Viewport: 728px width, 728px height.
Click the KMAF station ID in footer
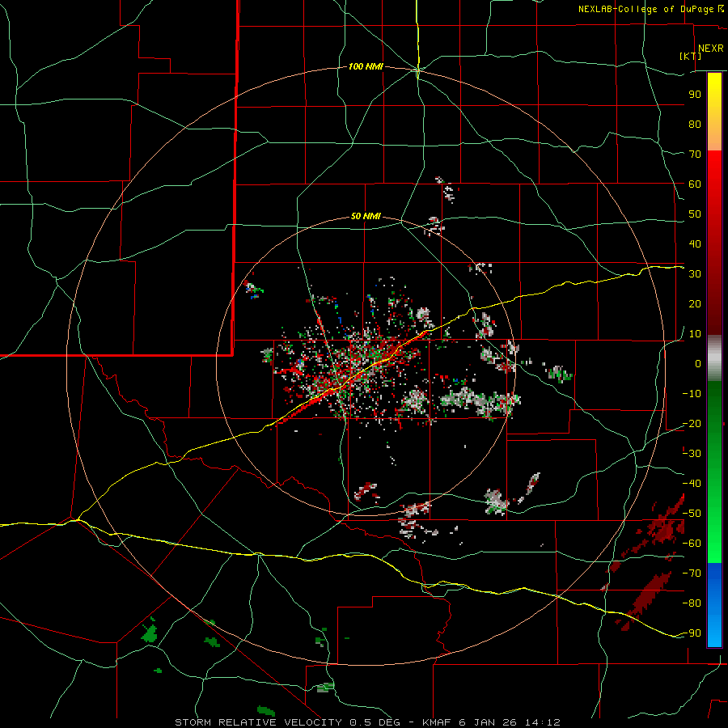pos(438,722)
